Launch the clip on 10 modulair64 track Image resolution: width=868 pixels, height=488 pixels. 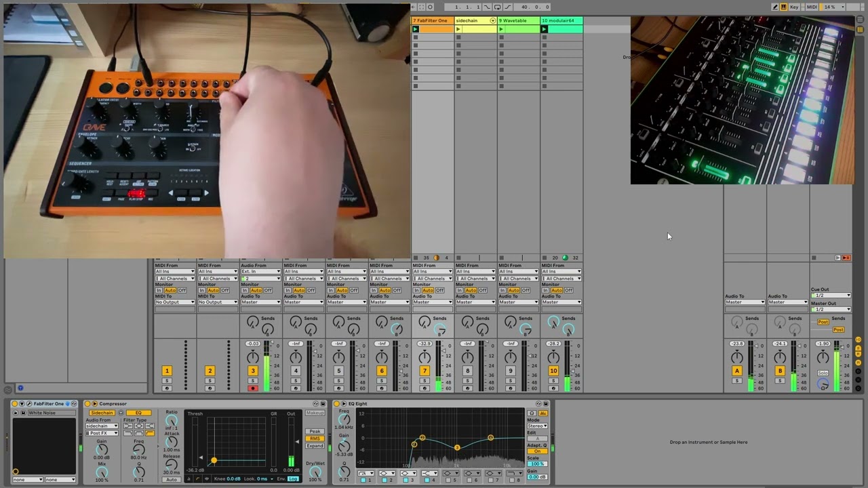tap(544, 29)
